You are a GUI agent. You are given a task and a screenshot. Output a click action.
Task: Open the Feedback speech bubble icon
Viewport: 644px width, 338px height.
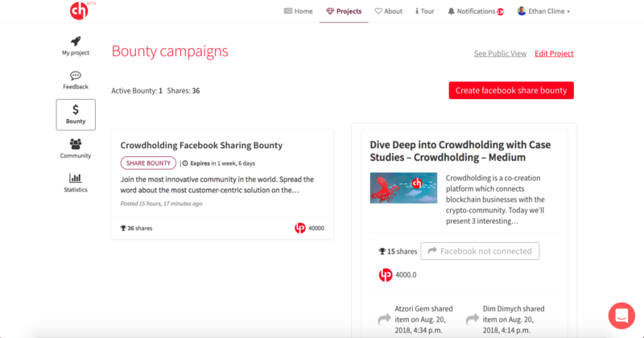click(76, 76)
